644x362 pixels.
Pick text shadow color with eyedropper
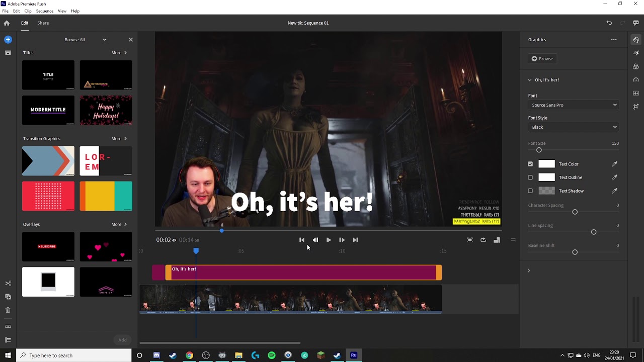point(614,191)
